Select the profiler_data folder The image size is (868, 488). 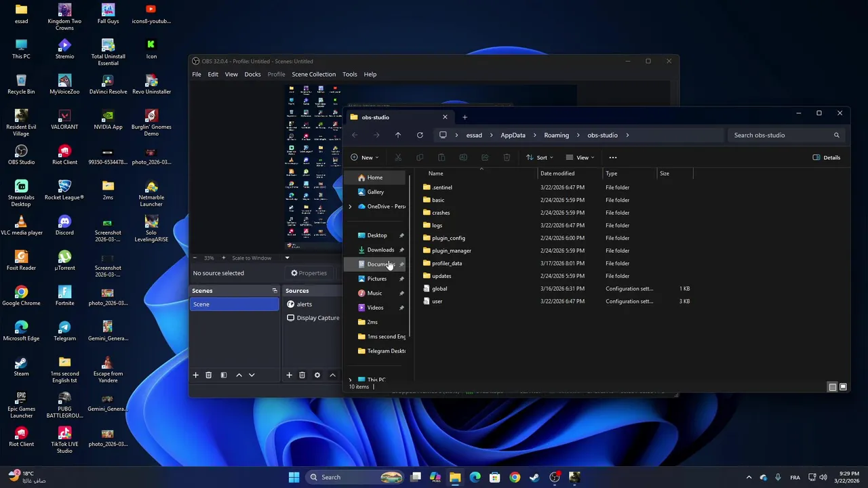pos(447,264)
